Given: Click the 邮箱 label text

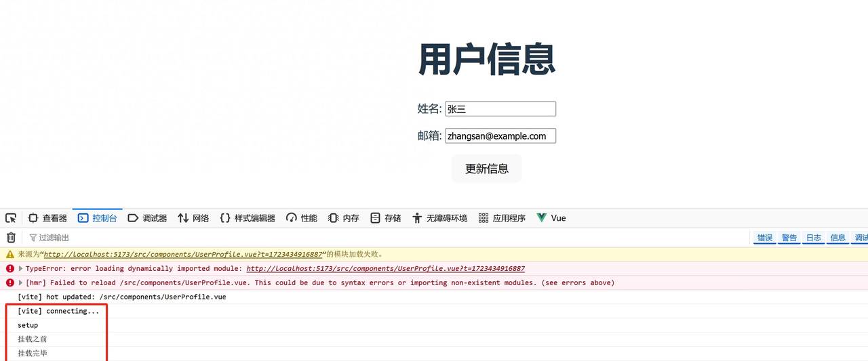Looking at the screenshot, I should 429,136.
